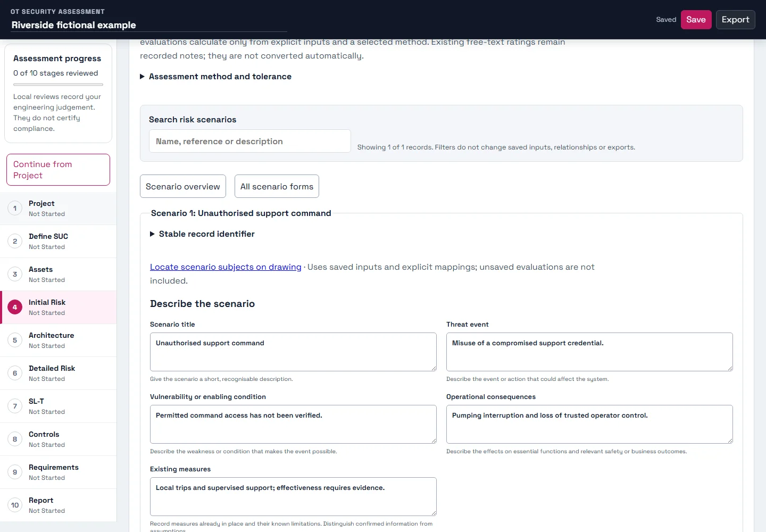Click the Saved status text
The image size is (766, 532).
tap(666, 20)
